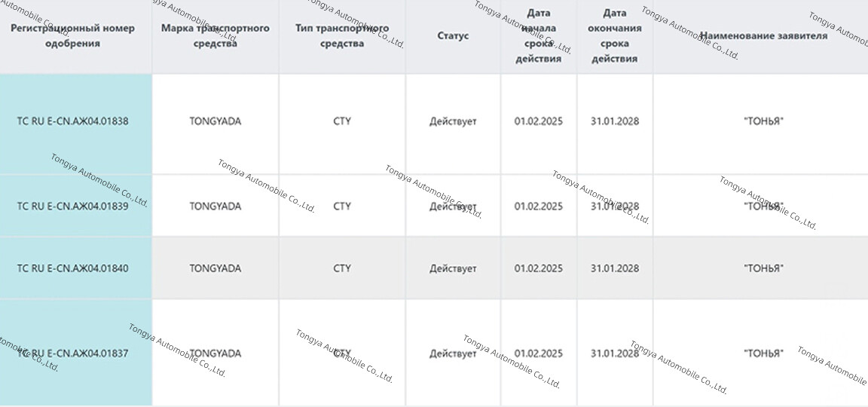868x407 pixels.
Task: Click TONGYADA in the 01838 row
Action: (215, 121)
